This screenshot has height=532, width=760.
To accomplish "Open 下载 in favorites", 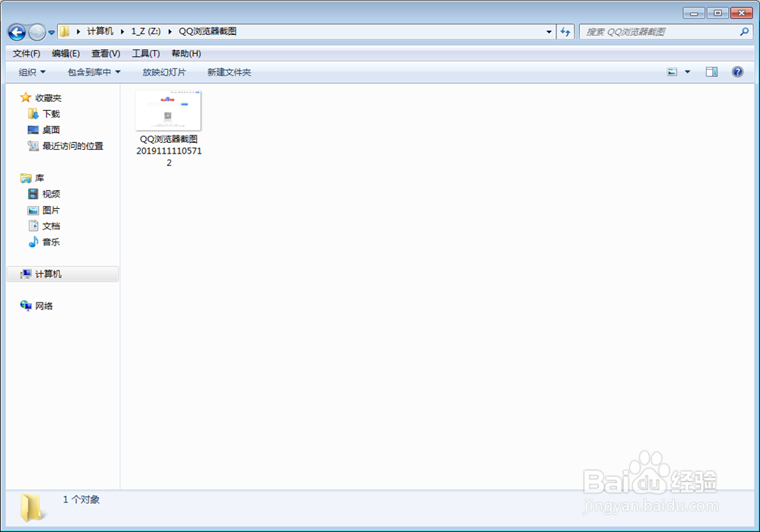I will [44, 114].
